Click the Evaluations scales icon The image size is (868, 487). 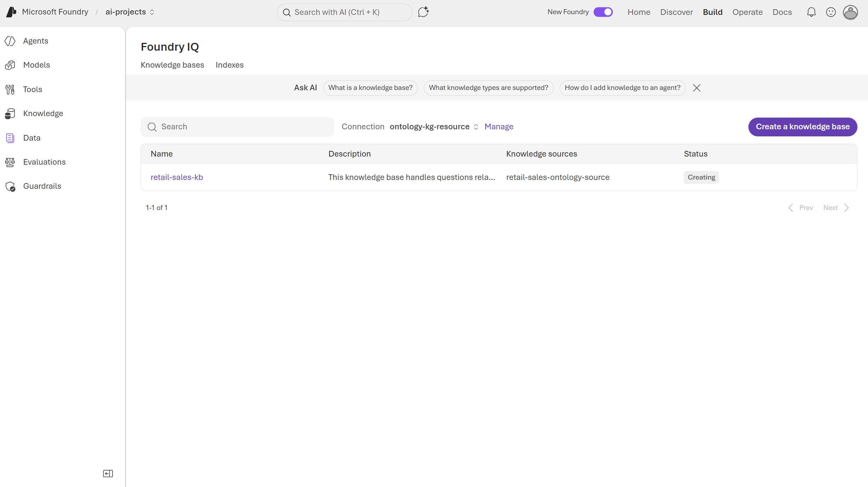(x=10, y=162)
